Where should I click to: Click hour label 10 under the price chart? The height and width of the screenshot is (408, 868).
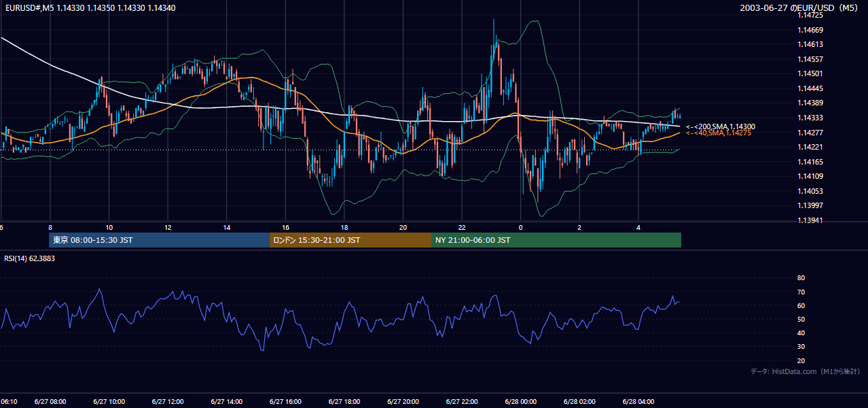tap(109, 227)
